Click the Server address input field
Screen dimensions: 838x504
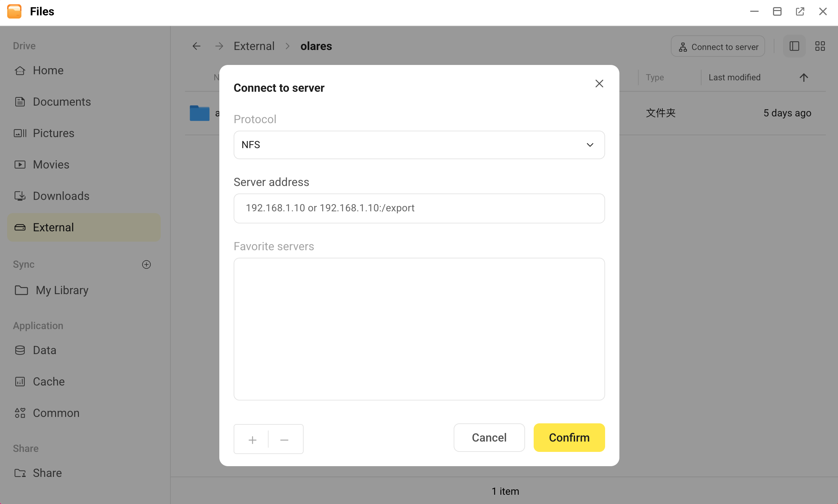(x=419, y=208)
